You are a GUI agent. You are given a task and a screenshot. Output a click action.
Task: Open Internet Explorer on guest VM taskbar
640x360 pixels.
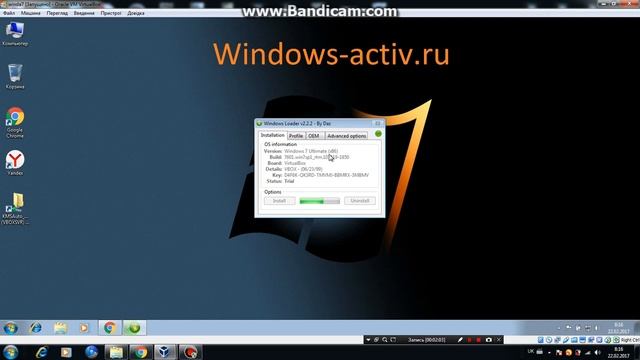click(x=36, y=328)
